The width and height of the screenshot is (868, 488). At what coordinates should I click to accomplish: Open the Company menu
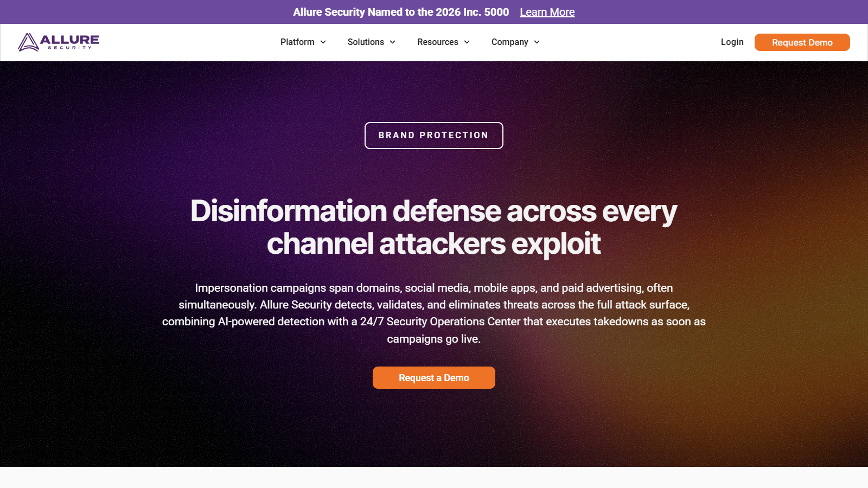click(x=510, y=42)
